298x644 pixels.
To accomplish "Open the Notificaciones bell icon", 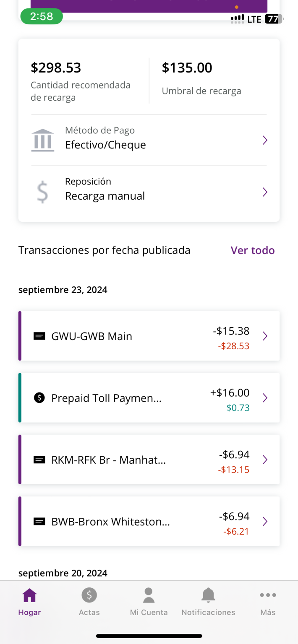I will click(208, 595).
